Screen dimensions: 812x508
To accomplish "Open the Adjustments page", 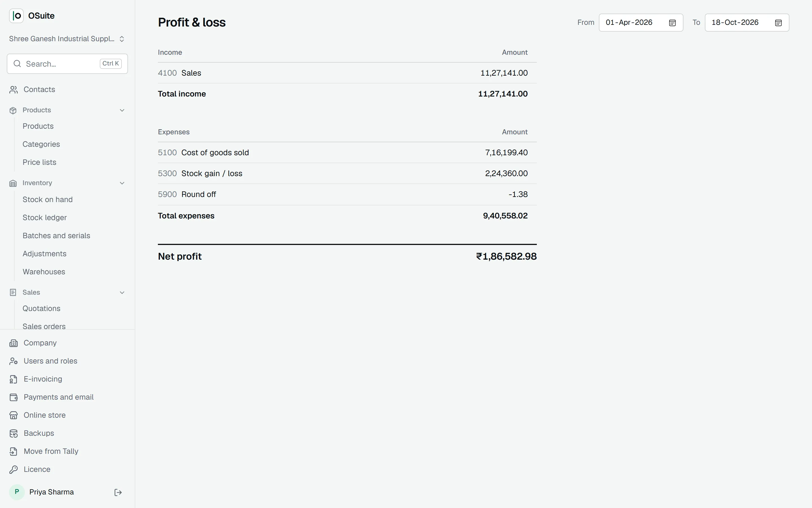I will [44, 254].
